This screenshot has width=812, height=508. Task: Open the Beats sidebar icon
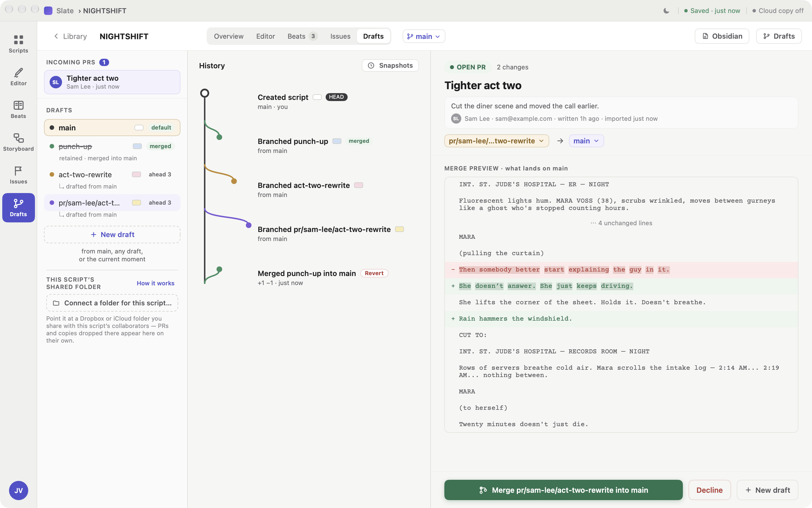(x=18, y=110)
